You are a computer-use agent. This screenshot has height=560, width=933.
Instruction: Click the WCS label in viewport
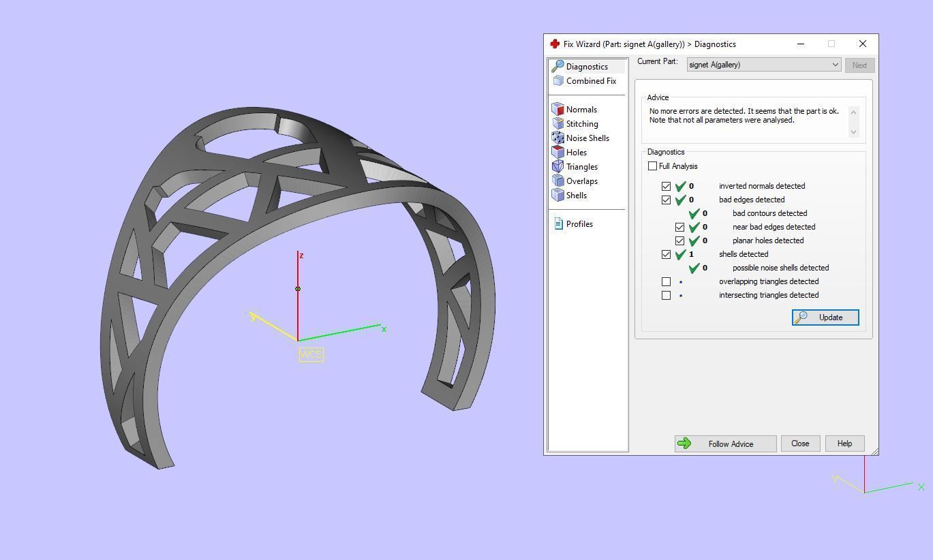pos(311,354)
